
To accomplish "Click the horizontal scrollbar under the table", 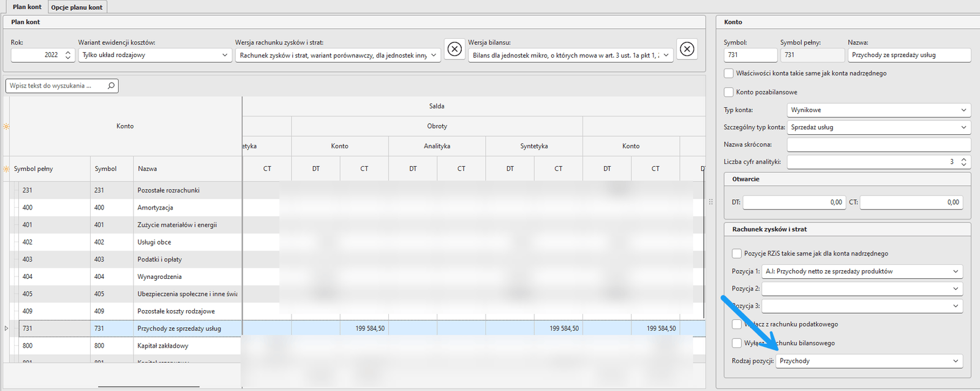I will [148, 387].
